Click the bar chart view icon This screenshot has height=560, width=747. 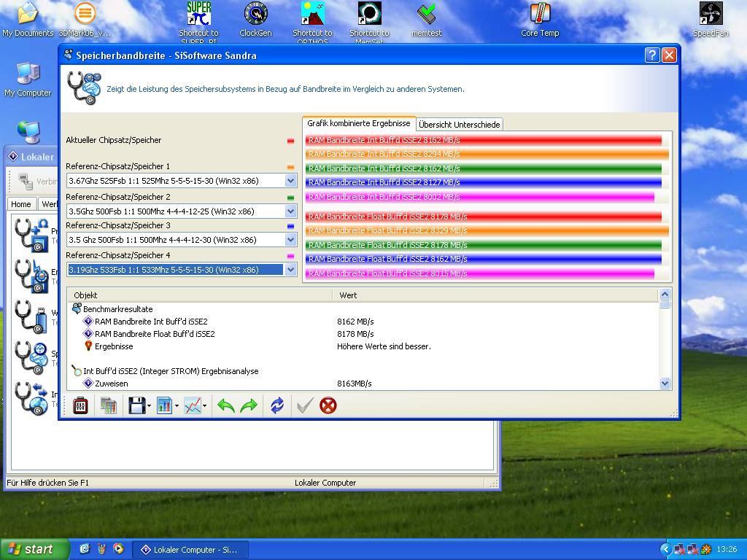point(164,405)
